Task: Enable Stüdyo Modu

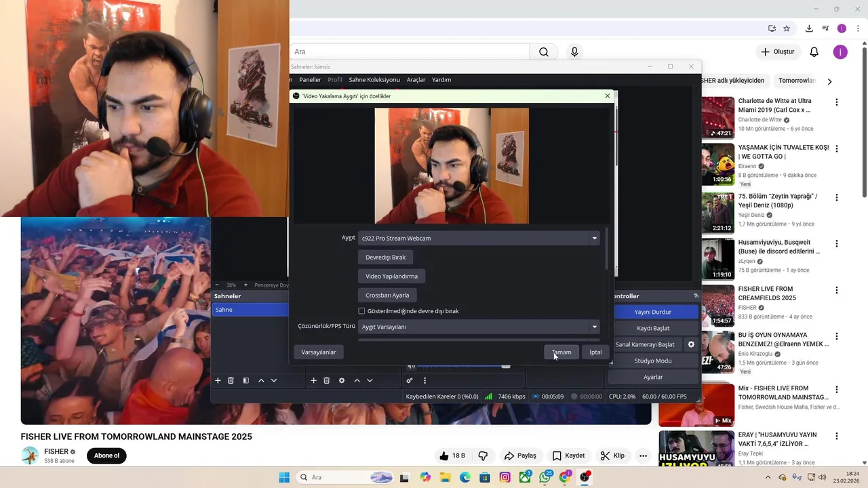Action: click(653, 361)
